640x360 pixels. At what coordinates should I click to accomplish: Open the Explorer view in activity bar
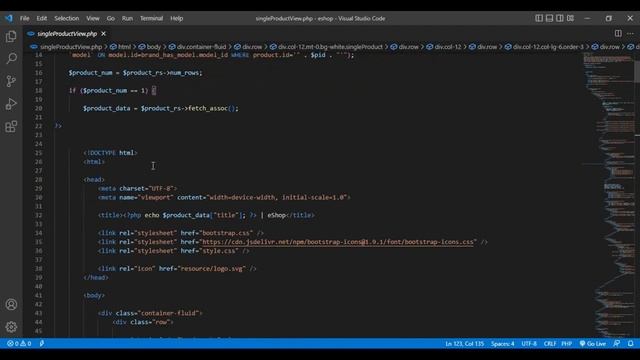coord(11,37)
